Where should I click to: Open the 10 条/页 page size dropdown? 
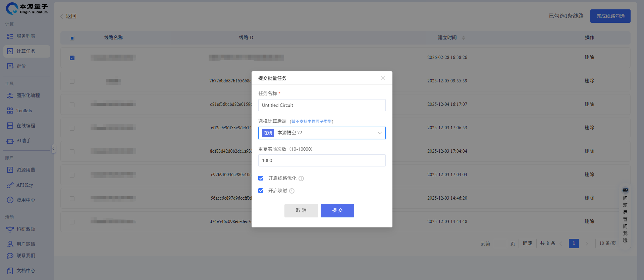click(607, 243)
